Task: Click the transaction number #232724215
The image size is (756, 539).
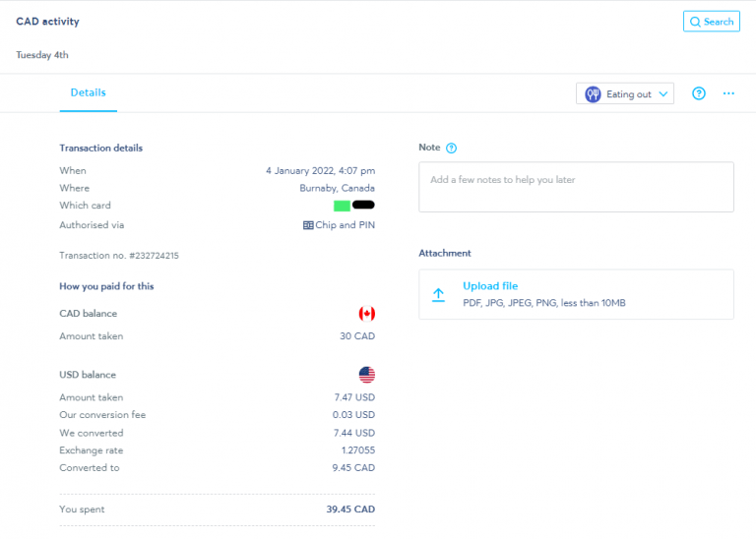Action: tap(119, 256)
